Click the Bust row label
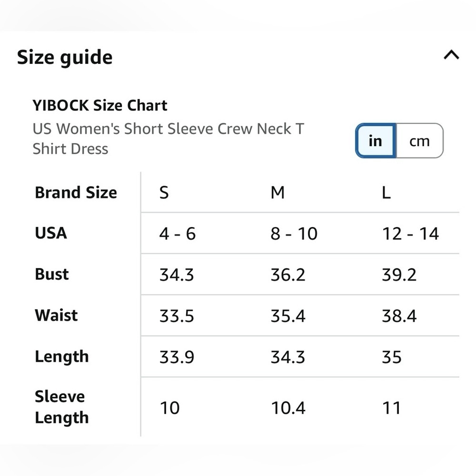This screenshot has height=476, width=476. (x=51, y=274)
